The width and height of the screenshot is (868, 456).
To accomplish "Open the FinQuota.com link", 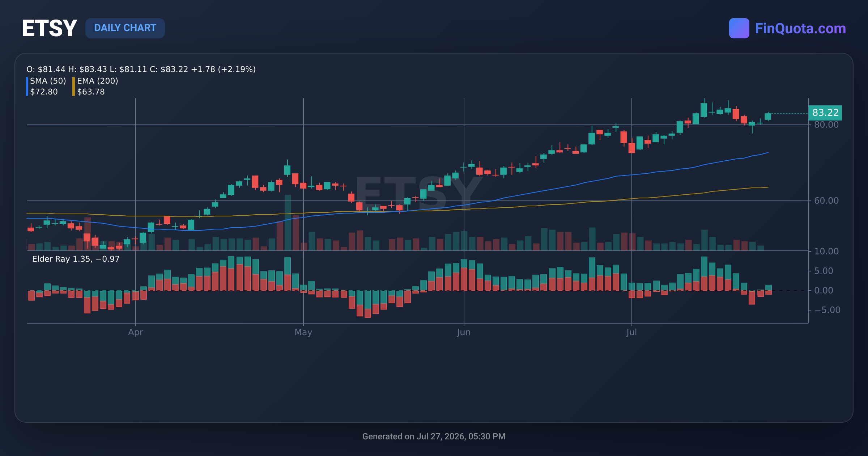I will click(800, 28).
